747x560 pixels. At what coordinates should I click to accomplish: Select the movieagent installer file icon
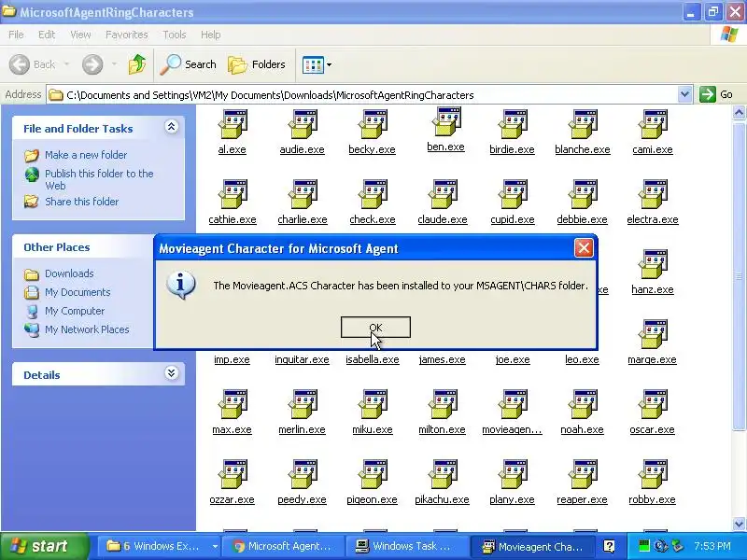click(x=513, y=405)
